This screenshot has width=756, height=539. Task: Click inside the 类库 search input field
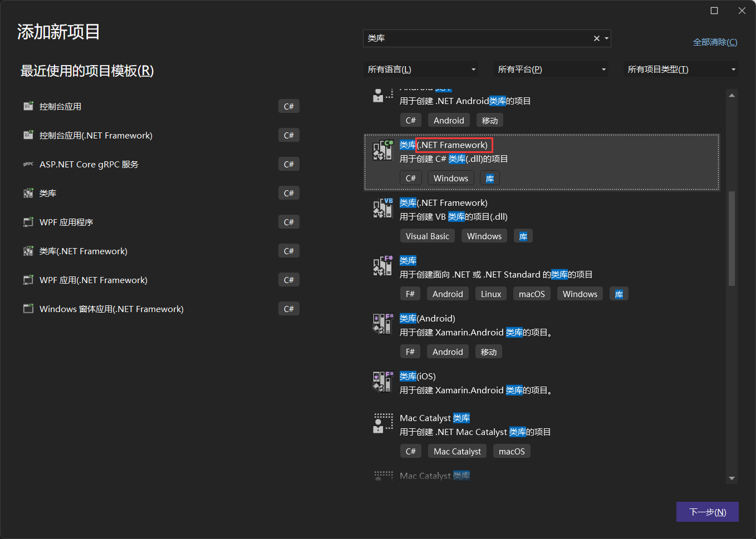coord(476,38)
